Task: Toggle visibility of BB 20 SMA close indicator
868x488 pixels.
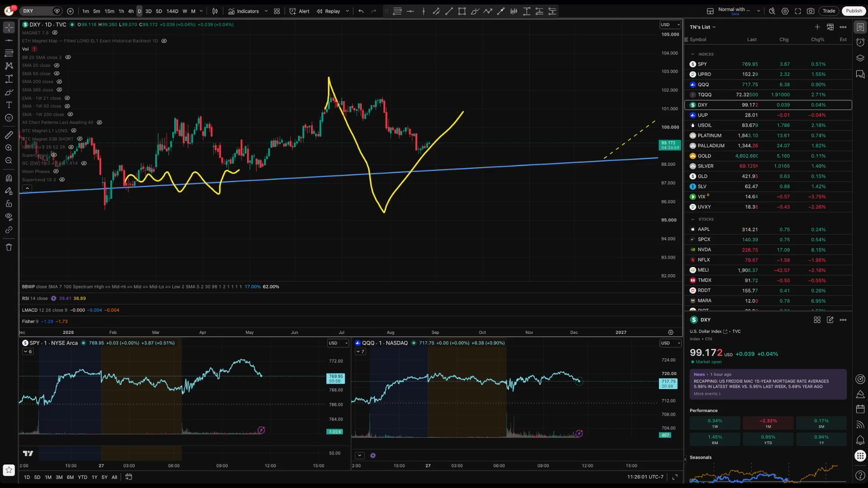Action: [x=68, y=57]
